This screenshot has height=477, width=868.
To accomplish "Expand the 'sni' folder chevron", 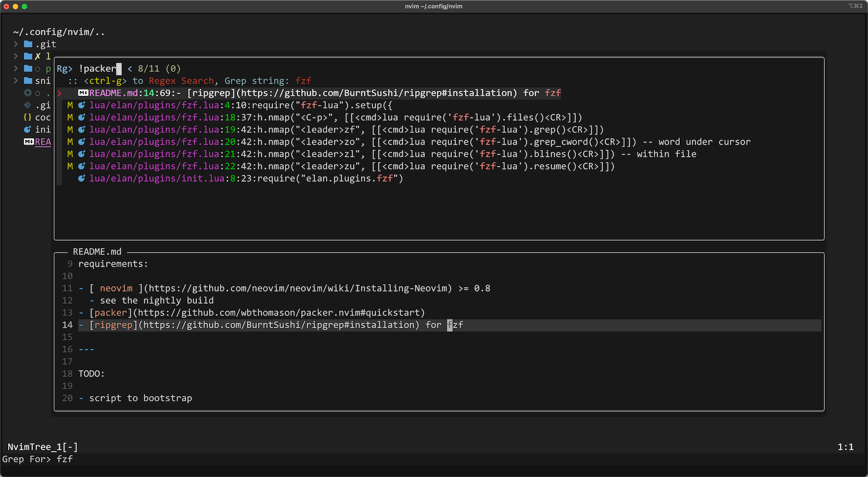I will click(x=16, y=80).
